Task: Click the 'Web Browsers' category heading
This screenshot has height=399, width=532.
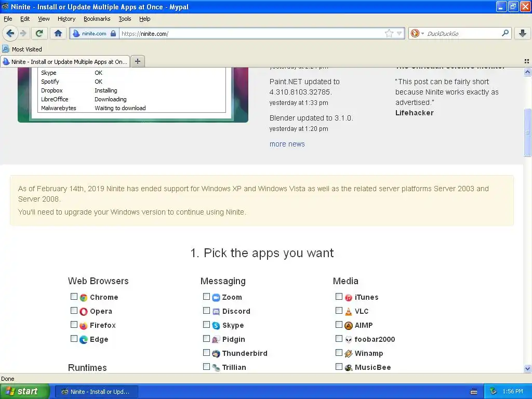Action: pos(98,281)
